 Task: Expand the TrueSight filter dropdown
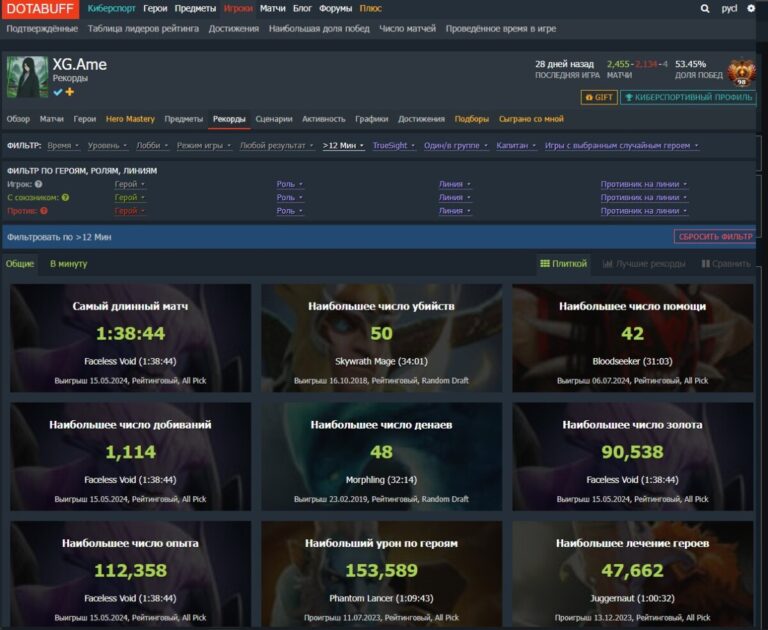click(x=394, y=145)
